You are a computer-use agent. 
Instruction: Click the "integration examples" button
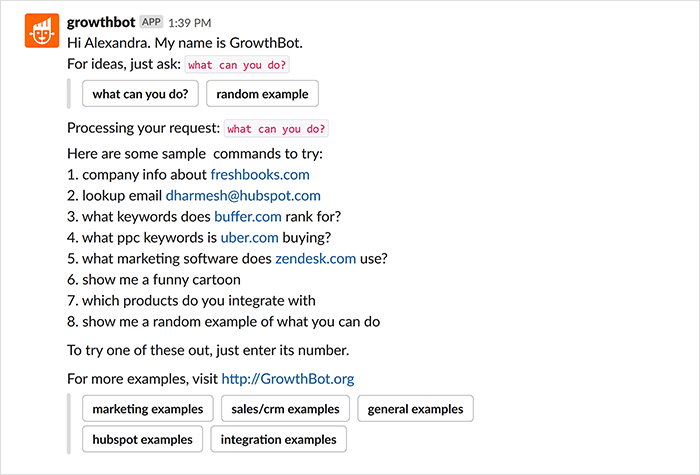(279, 439)
